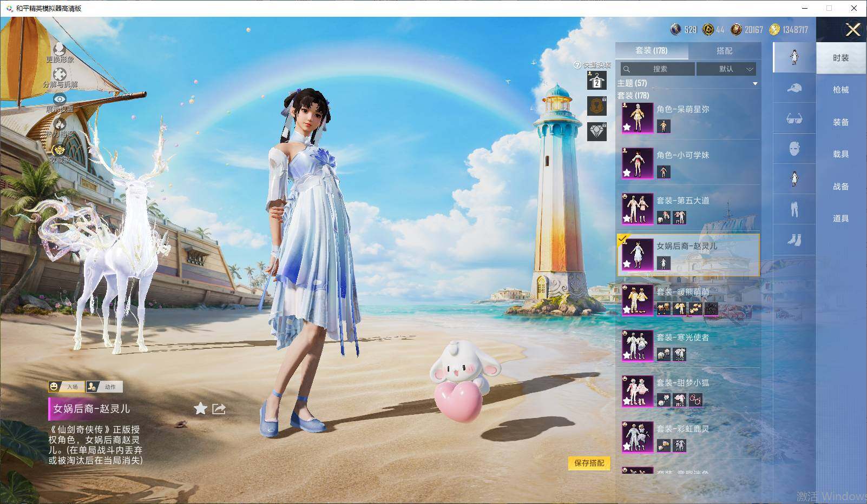This screenshot has height=504, width=867.
Task: Click the 搜索 search field
Action: [658, 69]
